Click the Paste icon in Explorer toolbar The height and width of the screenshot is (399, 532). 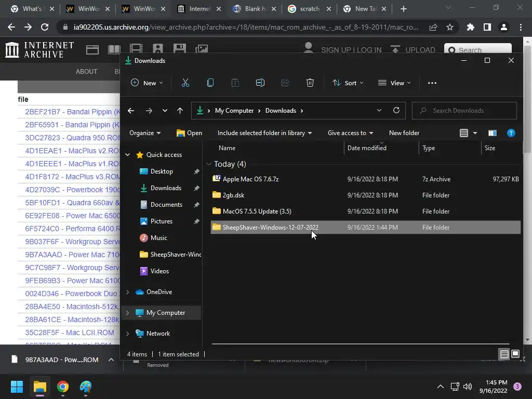pos(235,83)
